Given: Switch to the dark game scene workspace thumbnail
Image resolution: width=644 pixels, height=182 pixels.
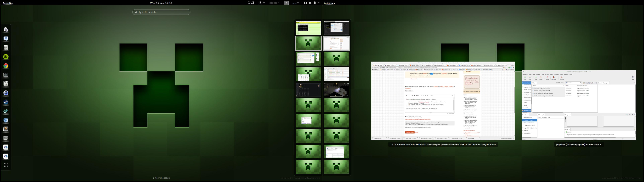Looking at the screenshot, I should 336,89.
